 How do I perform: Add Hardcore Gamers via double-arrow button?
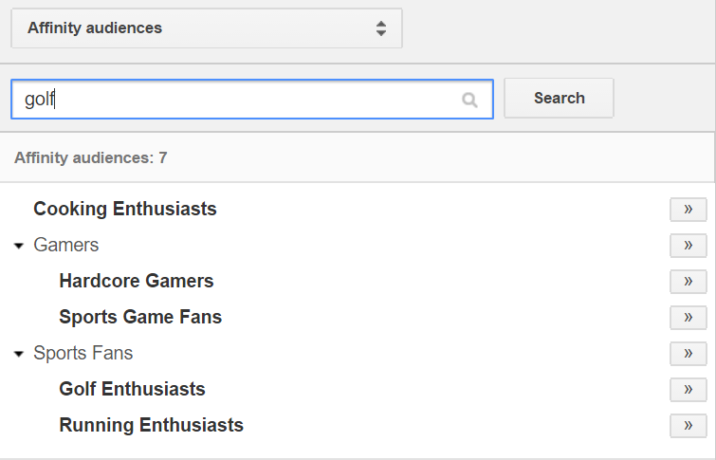point(688,281)
